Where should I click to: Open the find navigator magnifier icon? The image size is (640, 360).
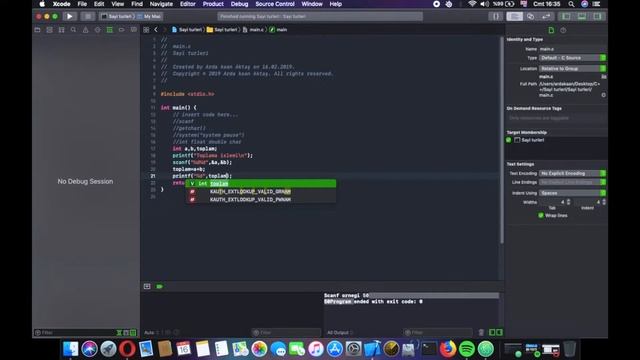tap(73, 30)
